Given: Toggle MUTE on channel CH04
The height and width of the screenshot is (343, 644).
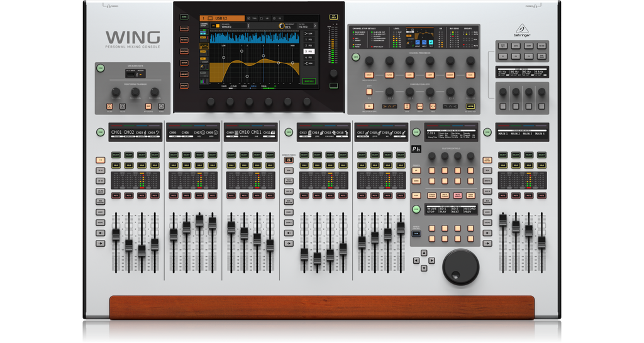Looking at the screenshot, I should pos(155,196).
